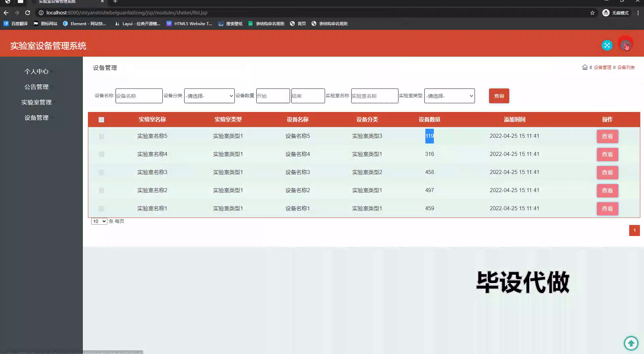
Task: Toggle the select-all checkbox in table header
Action: (x=101, y=120)
